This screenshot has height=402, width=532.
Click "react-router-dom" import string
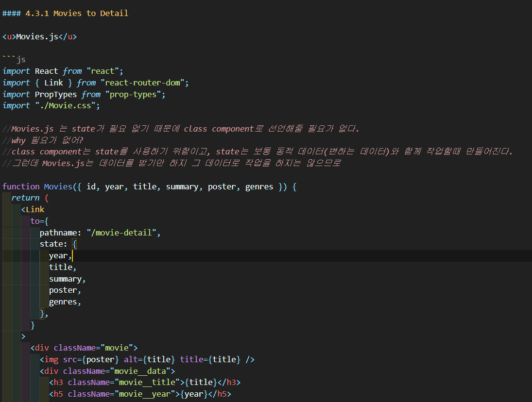tap(142, 83)
